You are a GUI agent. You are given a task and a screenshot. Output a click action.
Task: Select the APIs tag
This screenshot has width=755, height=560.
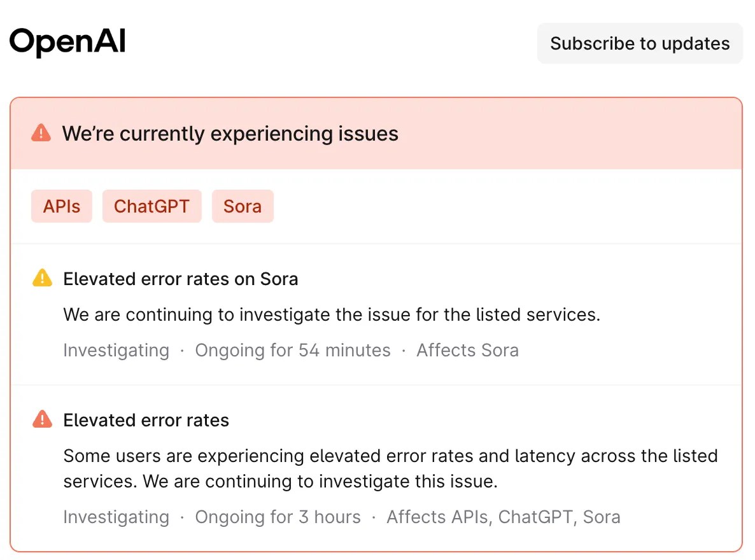(x=62, y=206)
